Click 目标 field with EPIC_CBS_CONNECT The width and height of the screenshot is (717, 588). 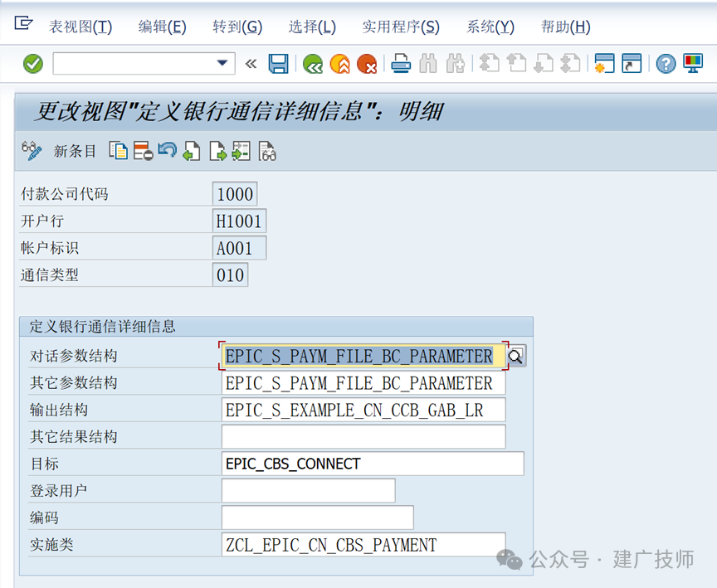pyautogui.click(x=373, y=464)
